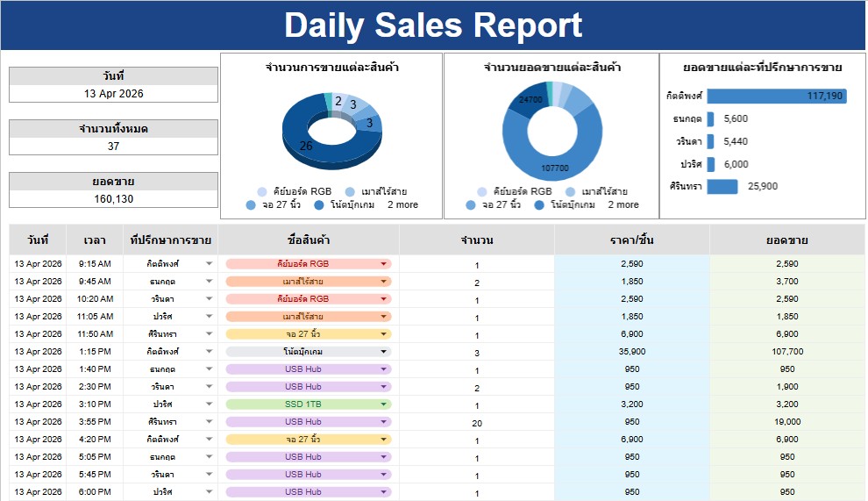Open salesperson dropdown arrow in 9:15 AM row
This screenshot has width=868, height=501.
[209, 264]
